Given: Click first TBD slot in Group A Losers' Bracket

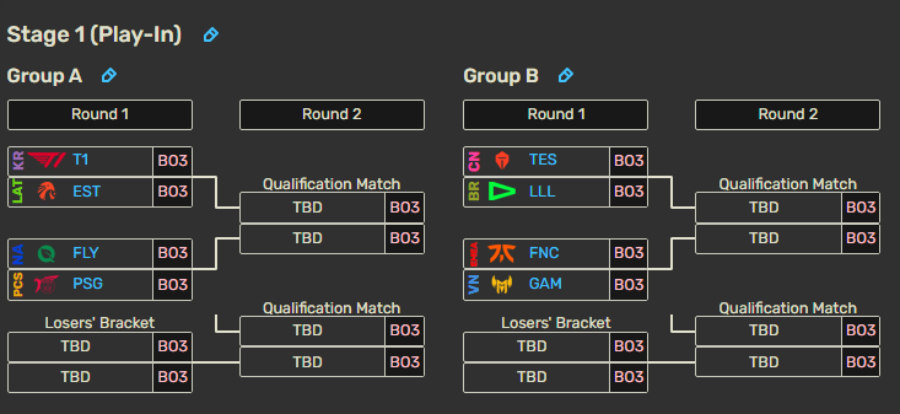Looking at the screenshot, I should tap(80, 347).
